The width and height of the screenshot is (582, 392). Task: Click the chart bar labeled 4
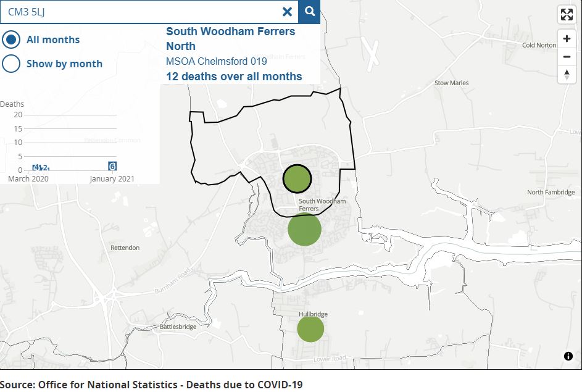tap(36, 167)
